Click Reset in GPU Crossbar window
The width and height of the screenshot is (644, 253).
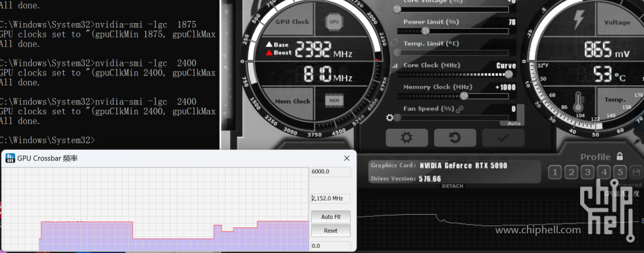331,231
